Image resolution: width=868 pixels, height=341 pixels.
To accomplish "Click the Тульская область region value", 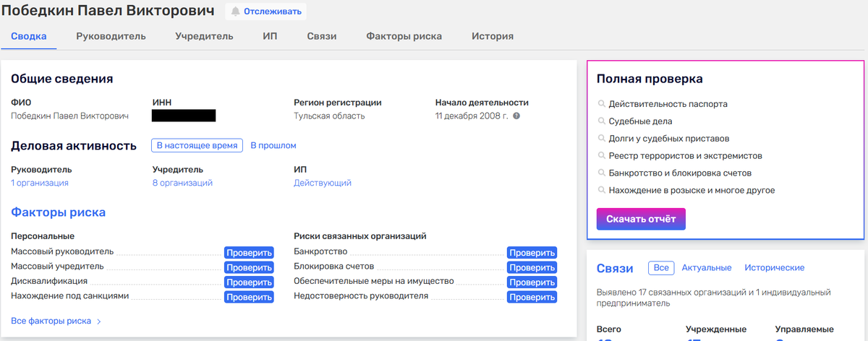I will click(x=329, y=116).
